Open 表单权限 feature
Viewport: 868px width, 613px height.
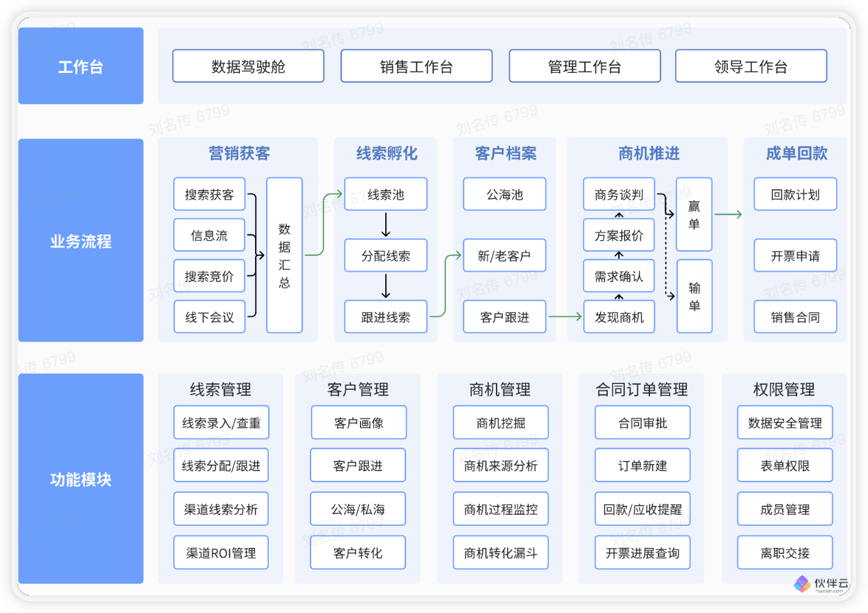coord(785,465)
